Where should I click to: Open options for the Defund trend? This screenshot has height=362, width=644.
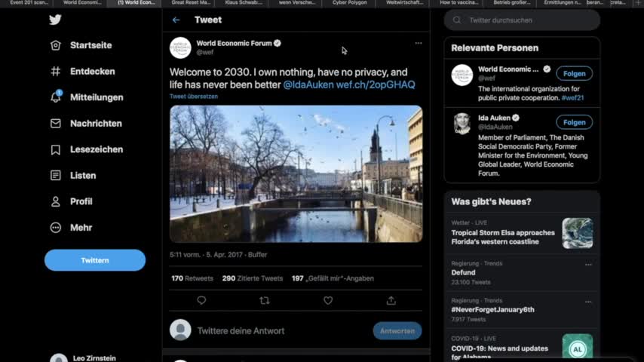pos(588,265)
